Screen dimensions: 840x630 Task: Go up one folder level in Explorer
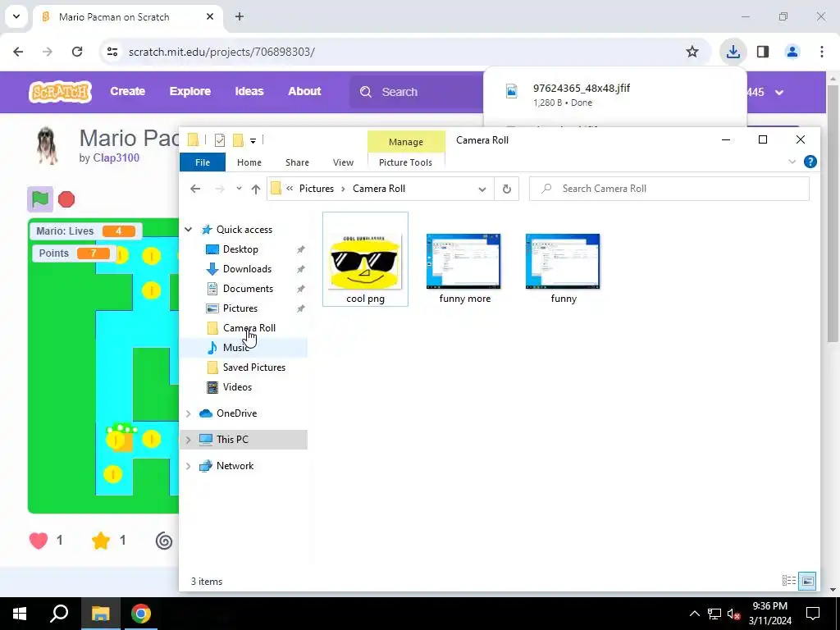pyautogui.click(x=256, y=189)
